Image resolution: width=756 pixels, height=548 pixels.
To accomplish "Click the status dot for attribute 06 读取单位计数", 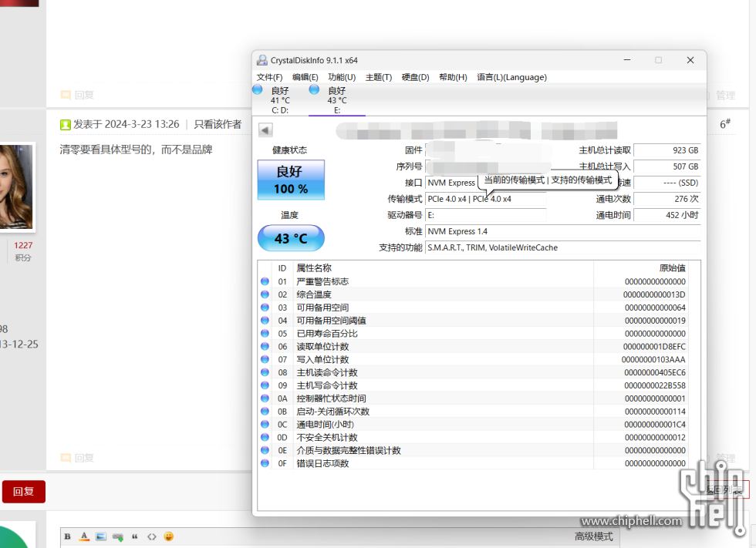I will [265, 346].
